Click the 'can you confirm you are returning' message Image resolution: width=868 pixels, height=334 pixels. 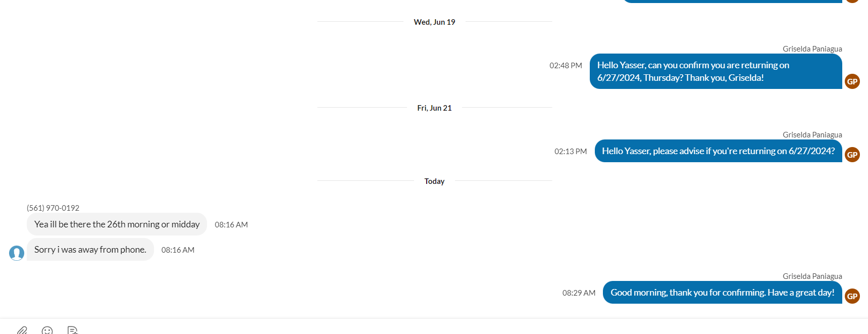(x=716, y=71)
